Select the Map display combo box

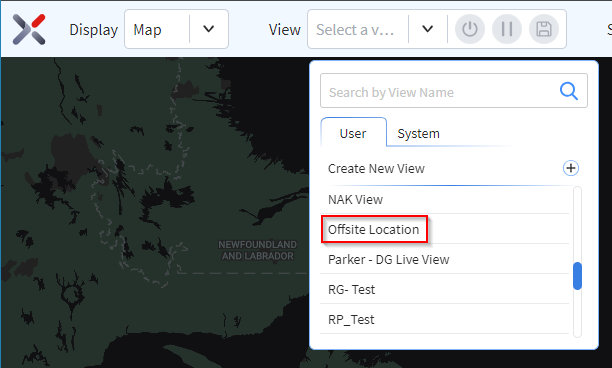pos(176,29)
